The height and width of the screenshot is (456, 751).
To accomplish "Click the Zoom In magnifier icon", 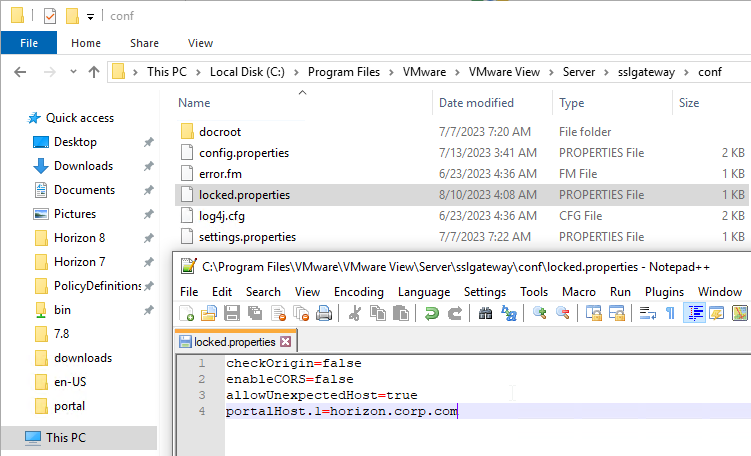I will (540, 314).
